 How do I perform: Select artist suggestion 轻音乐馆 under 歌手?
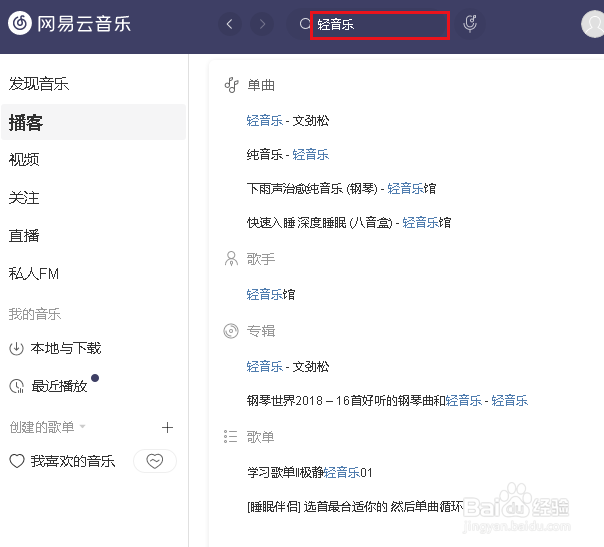pyautogui.click(x=271, y=294)
